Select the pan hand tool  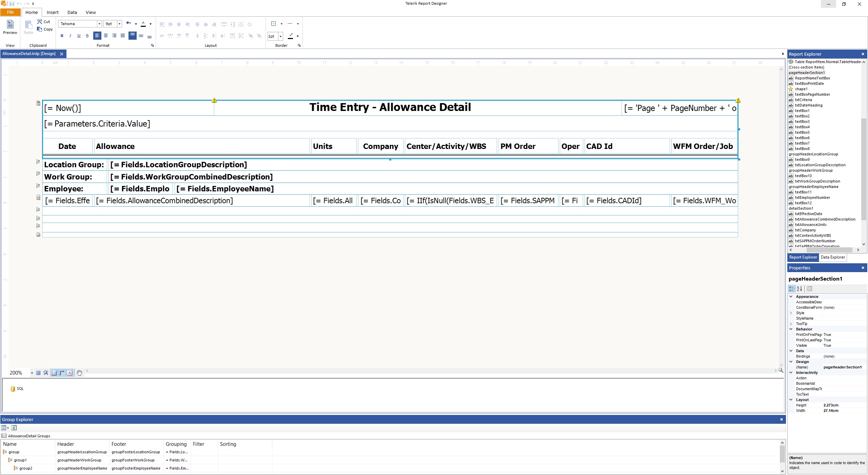click(79, 373)
